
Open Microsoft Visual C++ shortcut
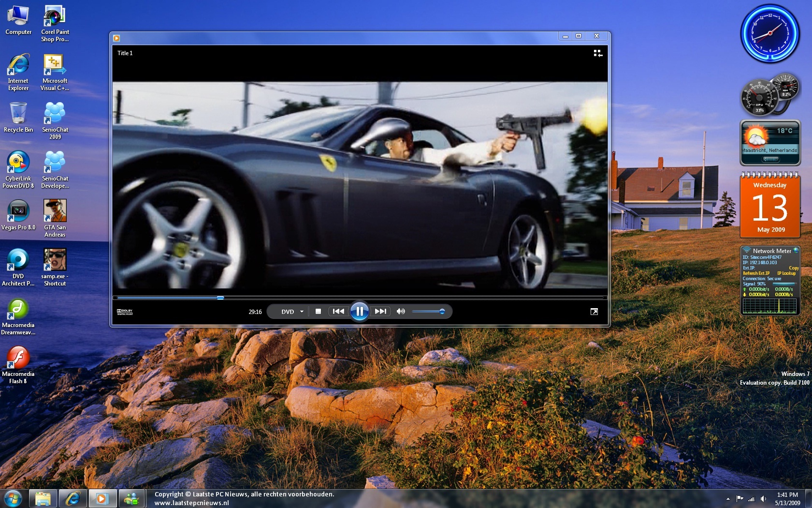tap(55, 73)
